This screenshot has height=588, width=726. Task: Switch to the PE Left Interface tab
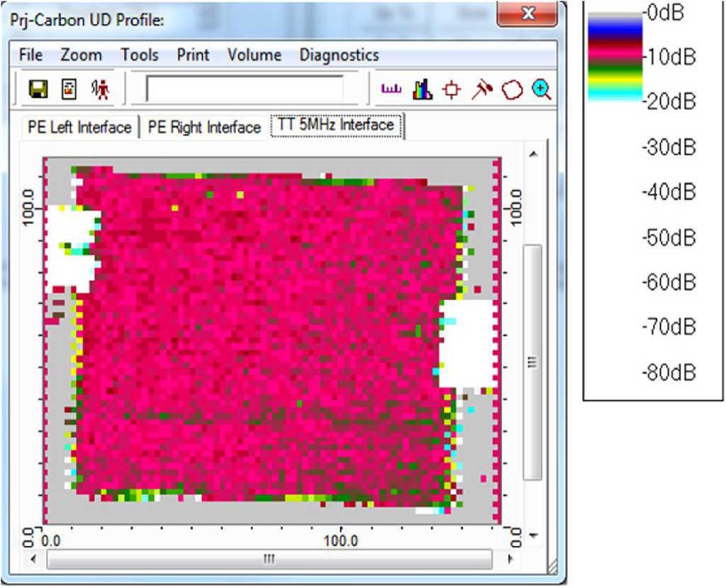[79, 128]
